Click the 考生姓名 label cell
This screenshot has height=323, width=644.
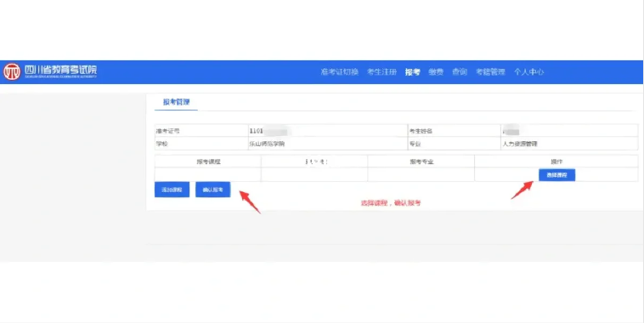pos(455,131)
